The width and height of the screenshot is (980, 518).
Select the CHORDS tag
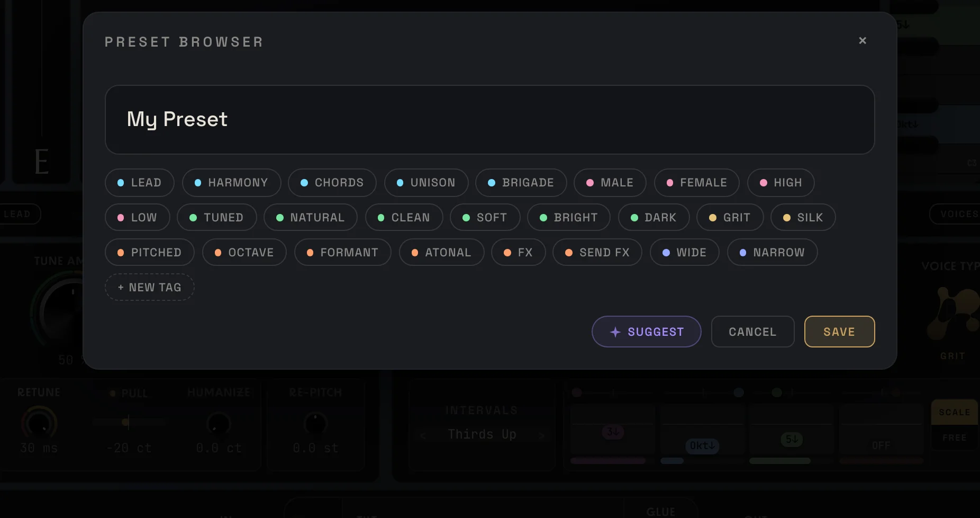point(332,183)
